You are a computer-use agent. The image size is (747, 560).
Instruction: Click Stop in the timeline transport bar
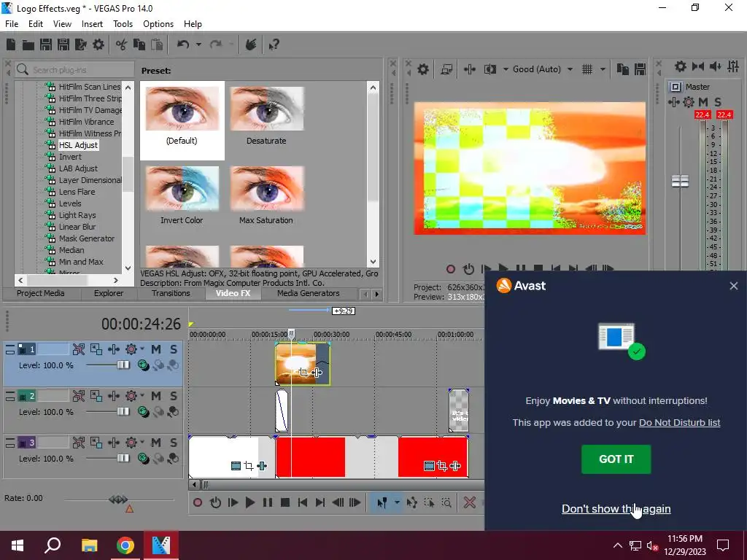[285, 502]
